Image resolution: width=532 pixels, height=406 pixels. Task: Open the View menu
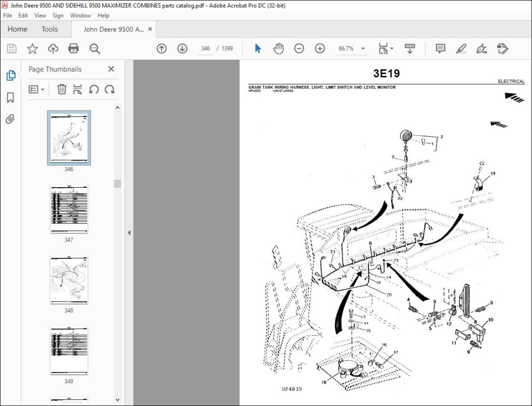(x=40, y=15)
